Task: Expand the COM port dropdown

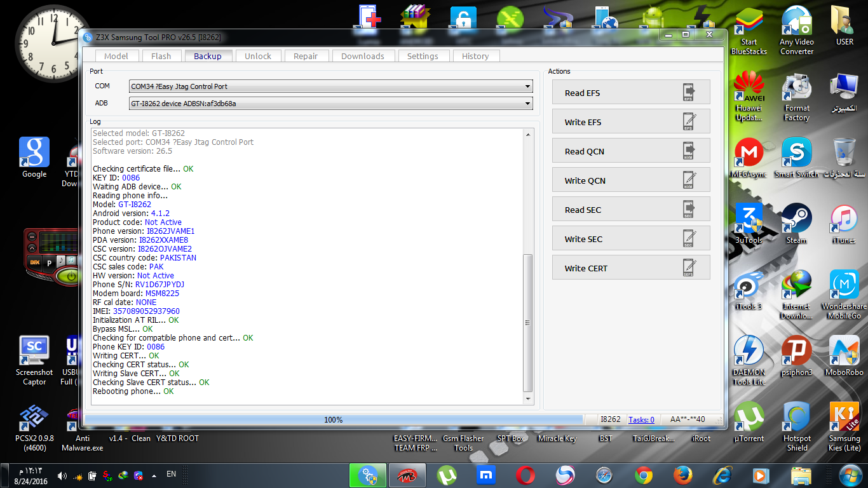Action: pyautogui.click(x=528, y=86)
